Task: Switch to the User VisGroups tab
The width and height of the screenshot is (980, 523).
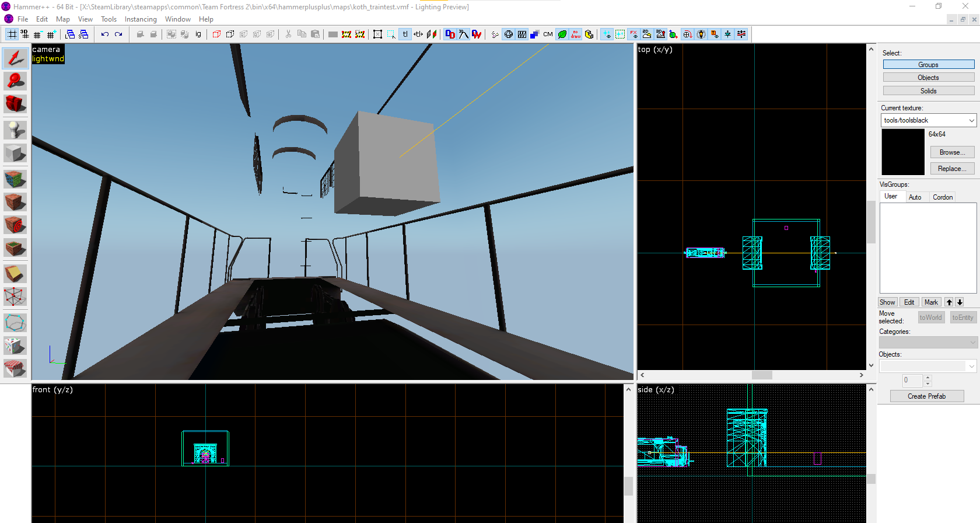Action: click(x=891, y=196)
